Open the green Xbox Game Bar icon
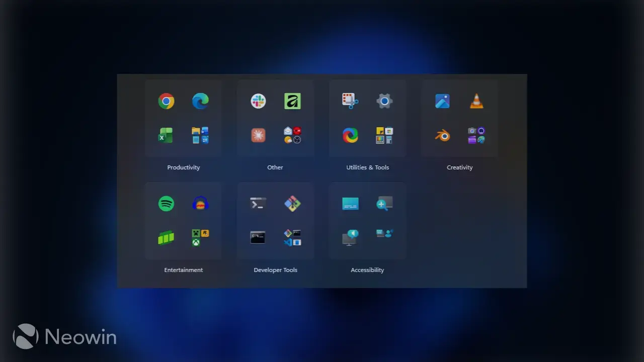Screen dimensions: 644x362 point(166,238)
